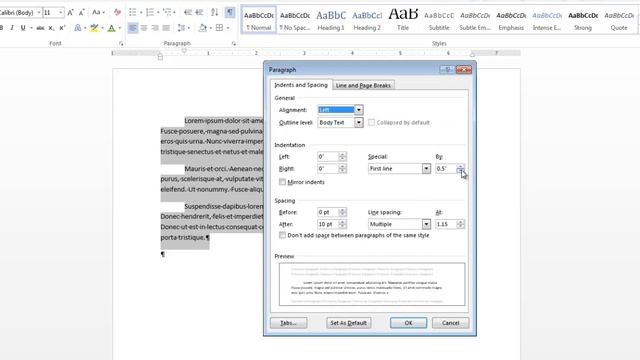Expand the Line spacing dropdown
The width and height of the screenshot is (640, 360).
pyautogui.click(x=426, y=224)
